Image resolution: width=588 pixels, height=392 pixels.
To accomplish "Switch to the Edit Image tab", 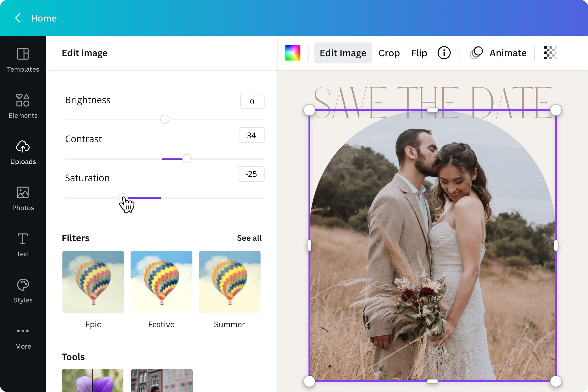I will tap(343, 53).
